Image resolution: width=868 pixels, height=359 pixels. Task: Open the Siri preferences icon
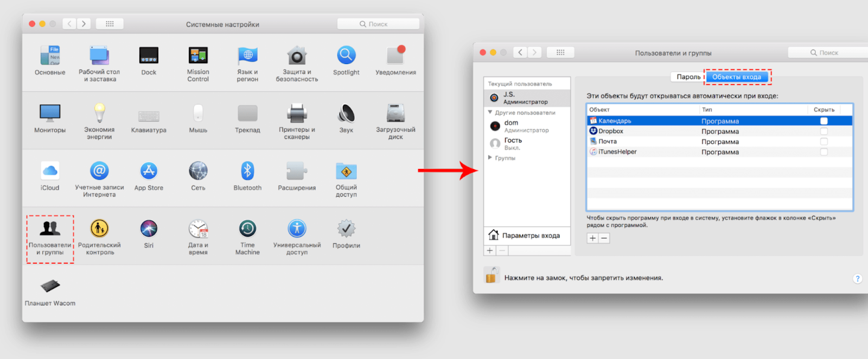pos(149,229)
